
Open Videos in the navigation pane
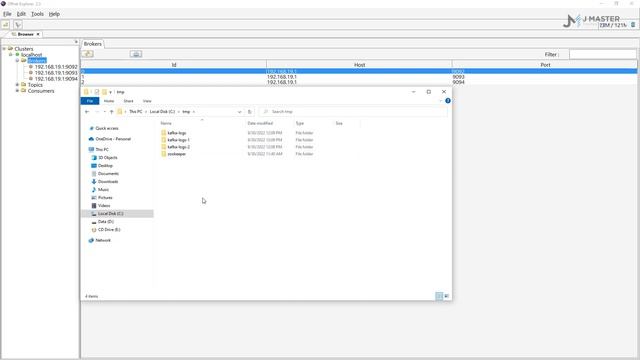click(x=104, y=206)
